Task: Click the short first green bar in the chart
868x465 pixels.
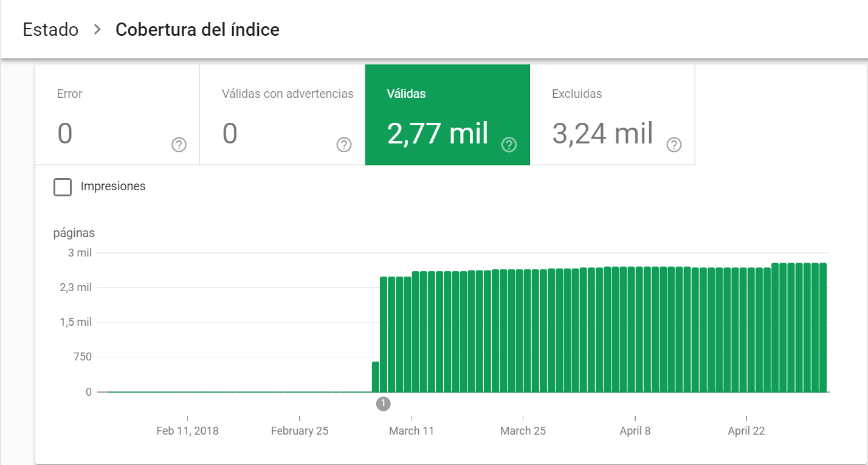Action: click(x=376, y=377)
